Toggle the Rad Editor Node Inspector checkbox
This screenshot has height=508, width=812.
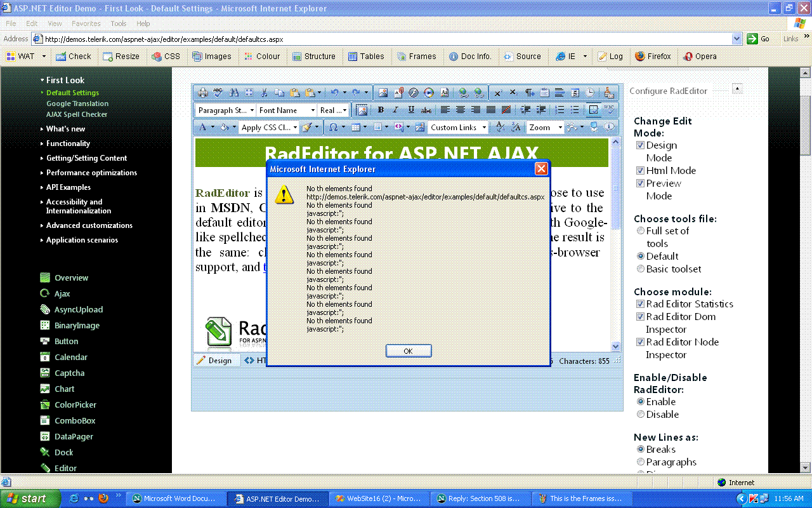coord(641,342)
